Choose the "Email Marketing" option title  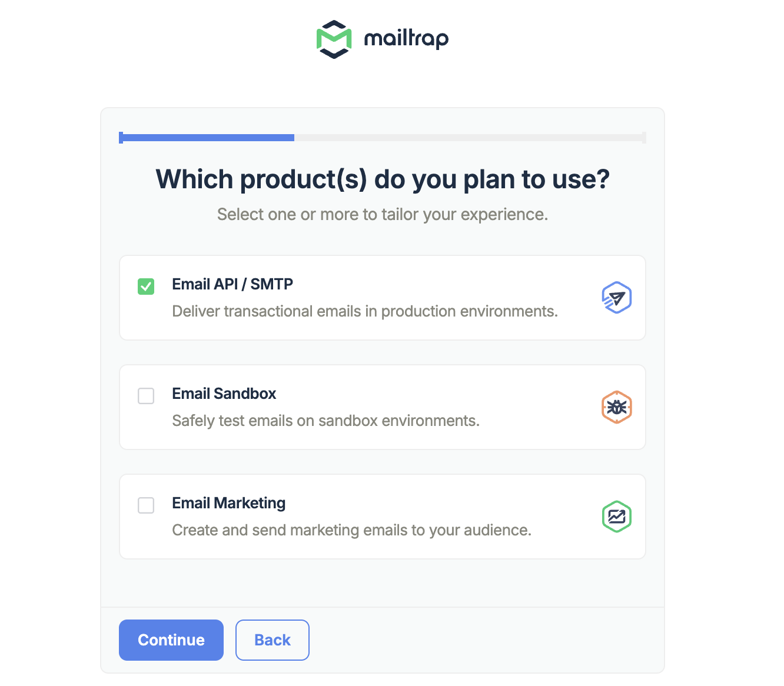tap(228, 503)
